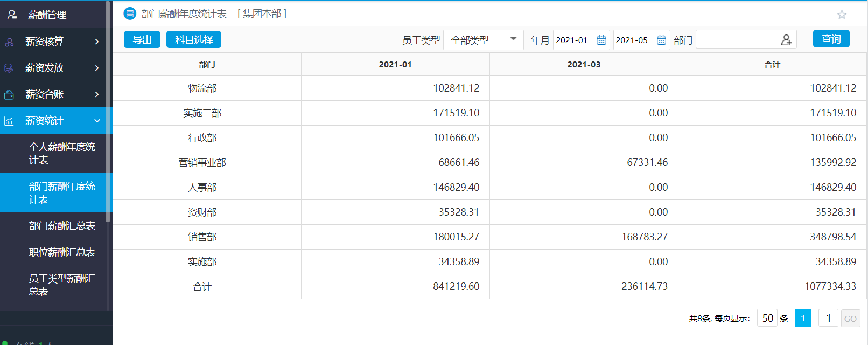This screenshot has width=868, height=345.
Task: Open the start month calendar picker icon
Action: point(601,40)
